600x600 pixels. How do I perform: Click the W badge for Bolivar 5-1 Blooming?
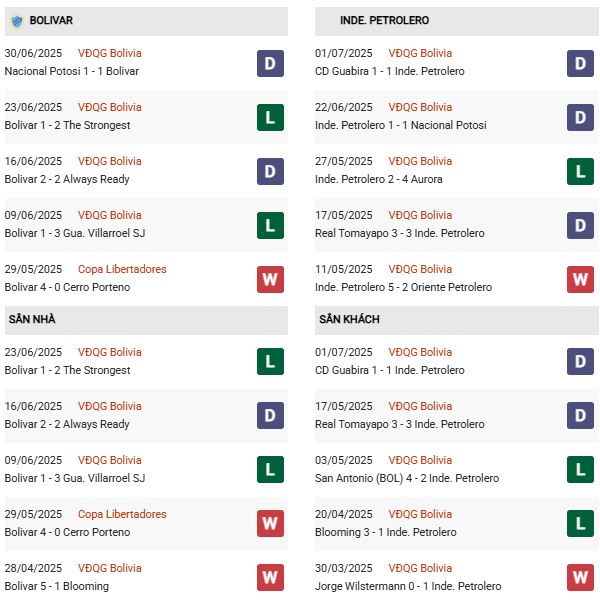coord(270,578)
